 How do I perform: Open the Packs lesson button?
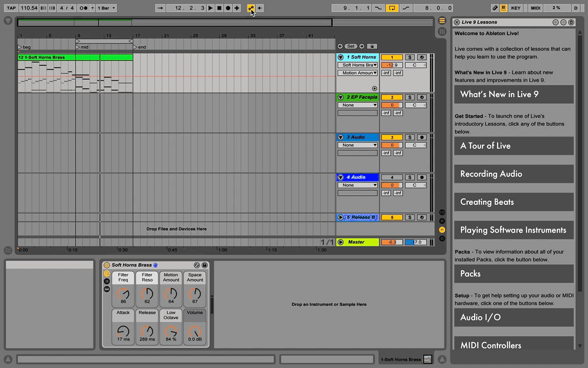click(514, 274)
